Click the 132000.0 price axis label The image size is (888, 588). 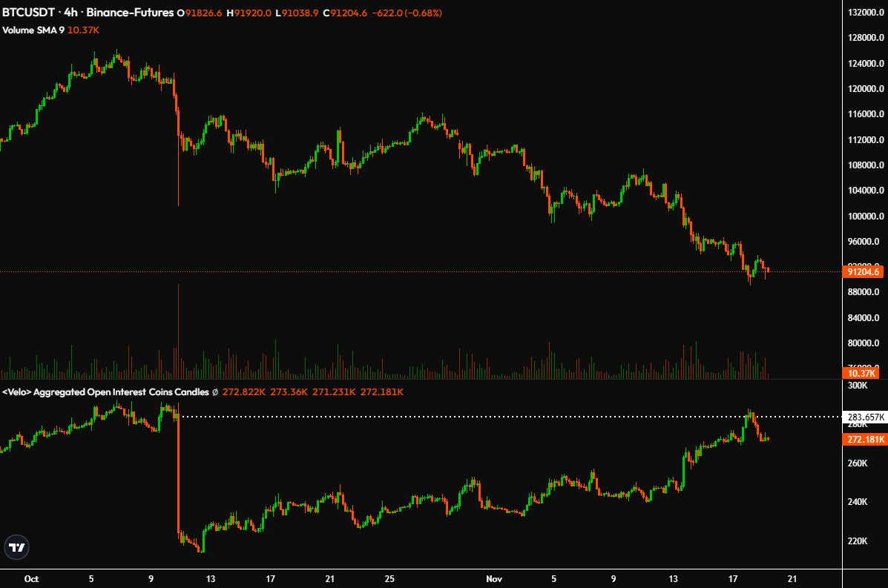coord(864,13)
